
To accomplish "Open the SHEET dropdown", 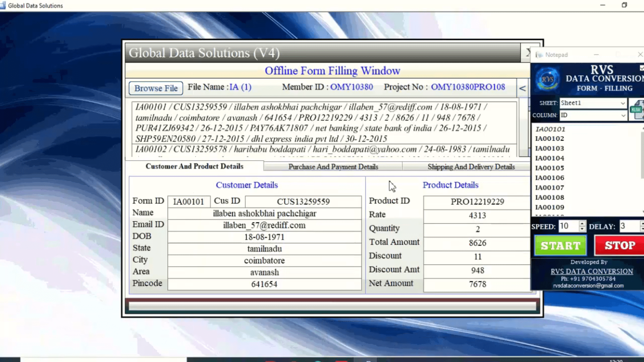I will 623,103.
